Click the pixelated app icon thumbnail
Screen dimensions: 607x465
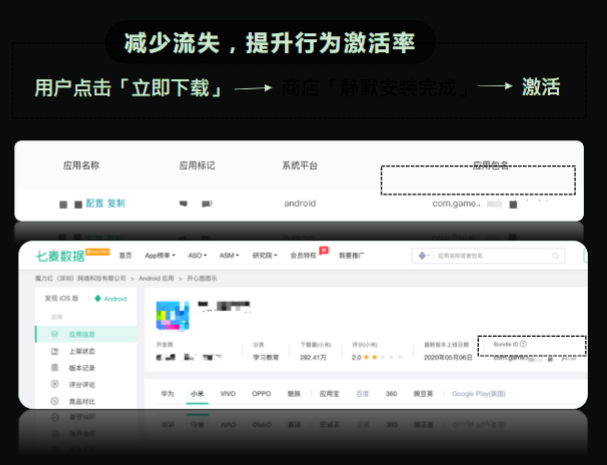coord(173,316)
